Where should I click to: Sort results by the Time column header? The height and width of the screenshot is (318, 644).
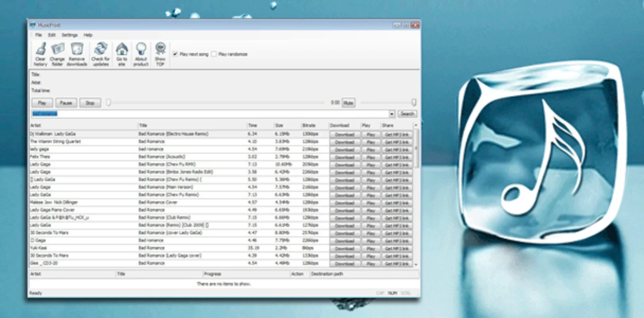point(260,126)
